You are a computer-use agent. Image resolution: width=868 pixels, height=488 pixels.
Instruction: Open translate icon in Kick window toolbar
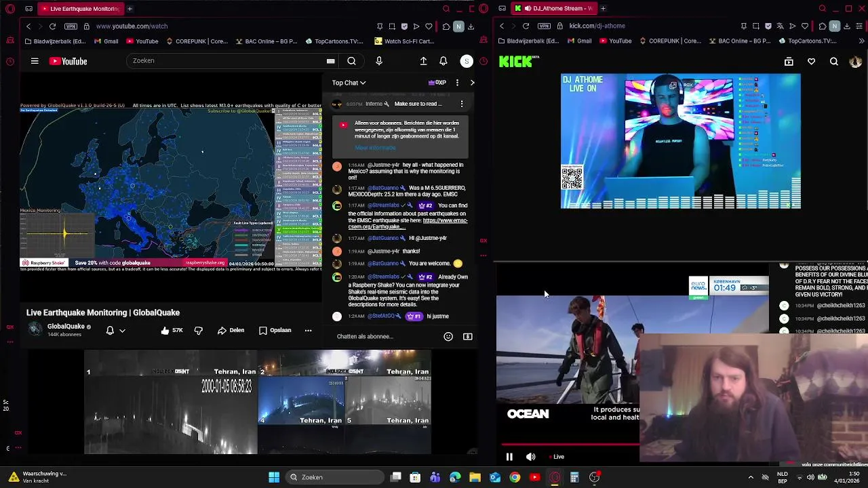coord(779,26)
